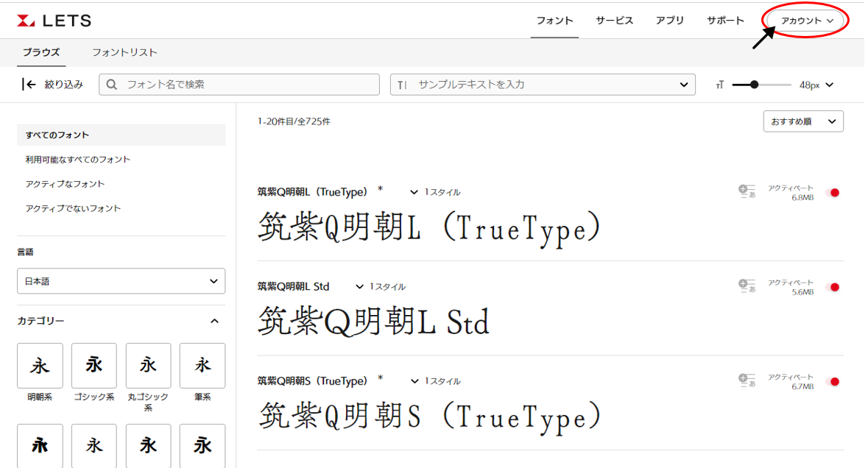Activate 筑紫Q明朝S (TrueType) font toggle
The width and height of the screenshot is (868, 468).
[x=833, y=382]
